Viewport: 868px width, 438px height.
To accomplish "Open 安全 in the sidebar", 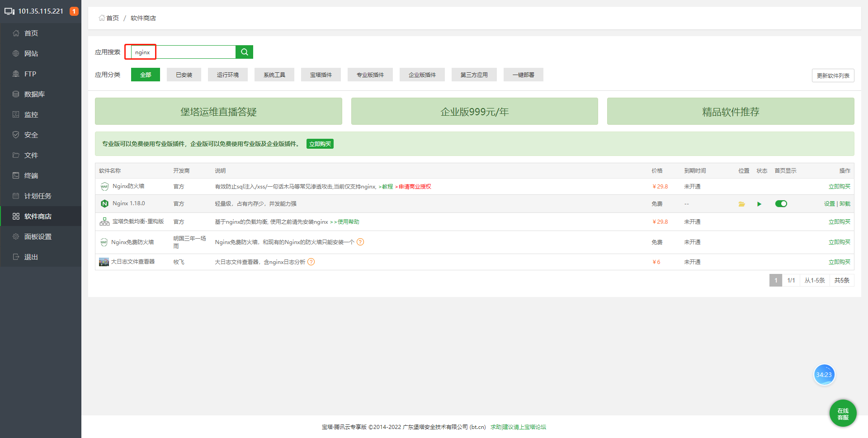I will click(x=41, y=135).
